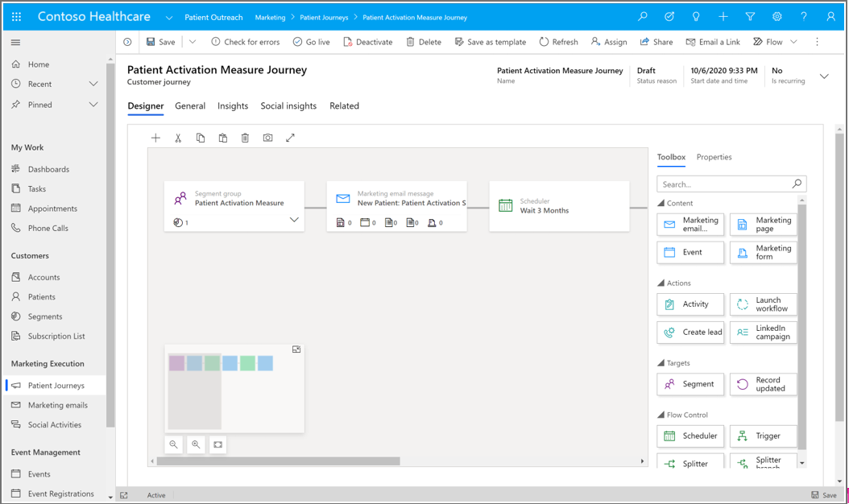This screenshot has height=504, width=849.
Task: Expand the Pinned navigation section
Action: (x=93, y=105)
